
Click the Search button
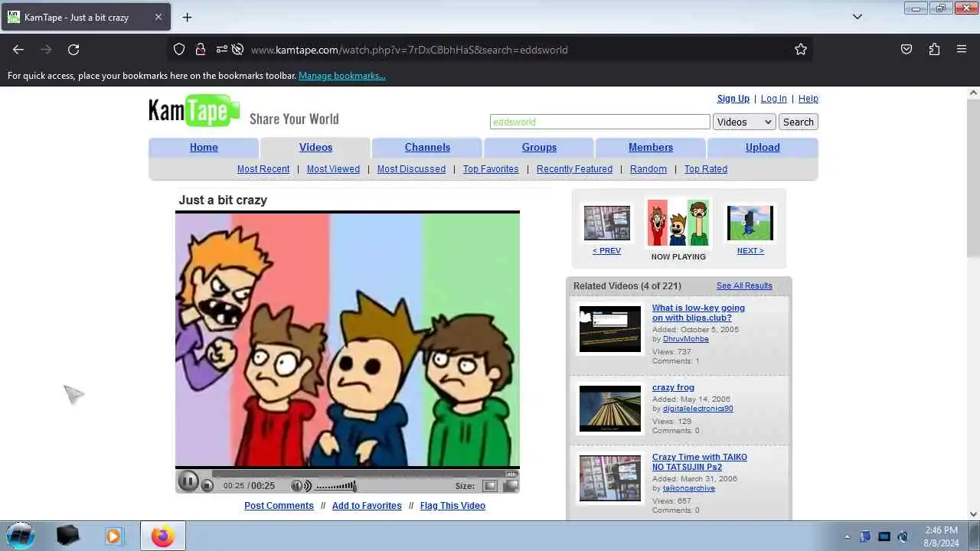point(798,122)
